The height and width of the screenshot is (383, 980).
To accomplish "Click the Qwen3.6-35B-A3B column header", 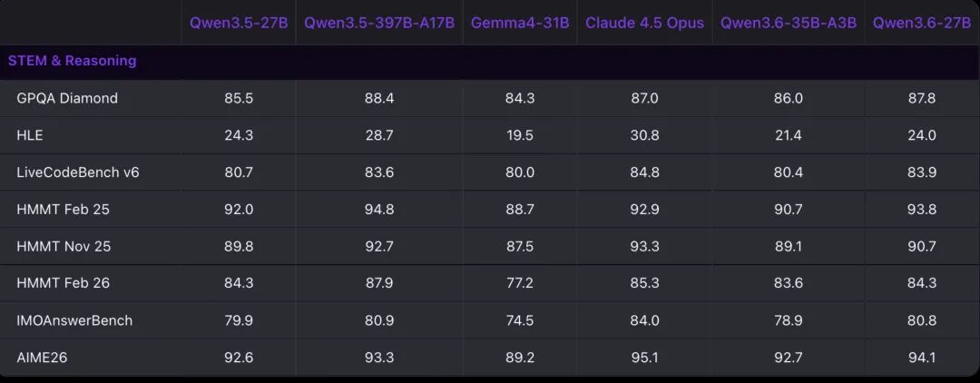I will point(788,23).
